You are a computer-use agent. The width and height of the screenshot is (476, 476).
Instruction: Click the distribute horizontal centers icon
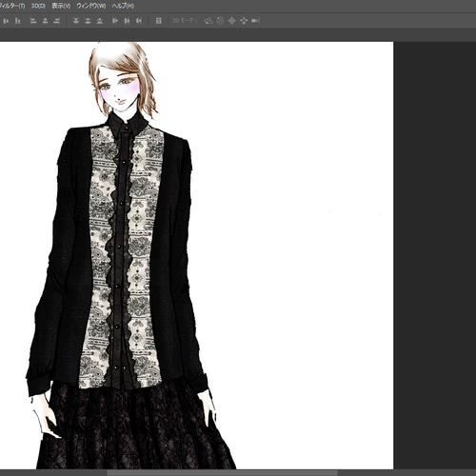pyautogui.click(x=127, y=21)
